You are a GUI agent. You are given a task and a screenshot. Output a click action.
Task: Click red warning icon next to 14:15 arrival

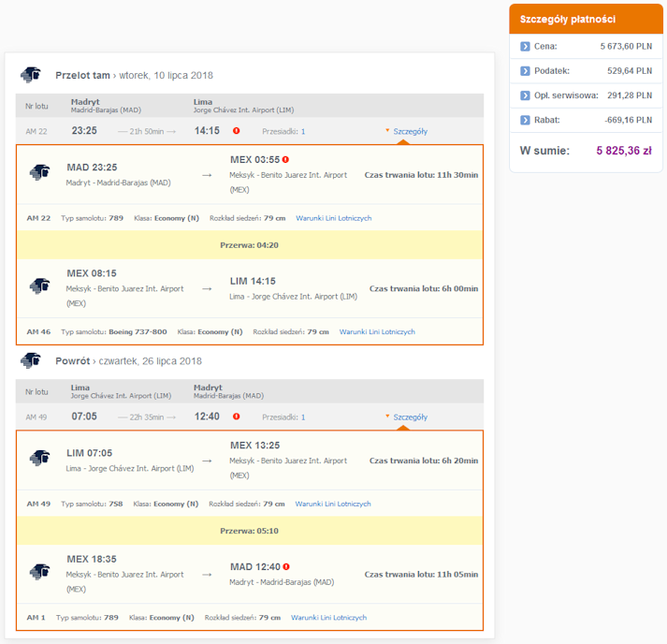(x=236, y=131)
